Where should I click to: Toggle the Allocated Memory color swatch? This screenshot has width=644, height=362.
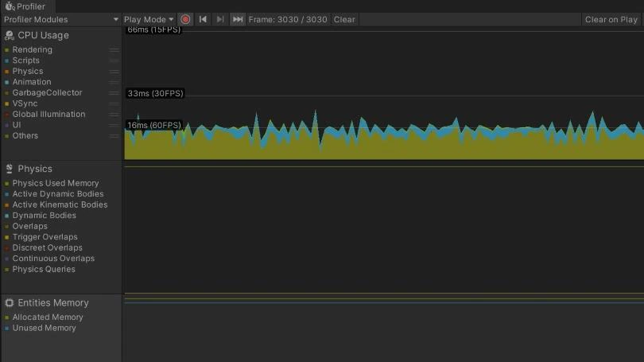pos(6,317)
